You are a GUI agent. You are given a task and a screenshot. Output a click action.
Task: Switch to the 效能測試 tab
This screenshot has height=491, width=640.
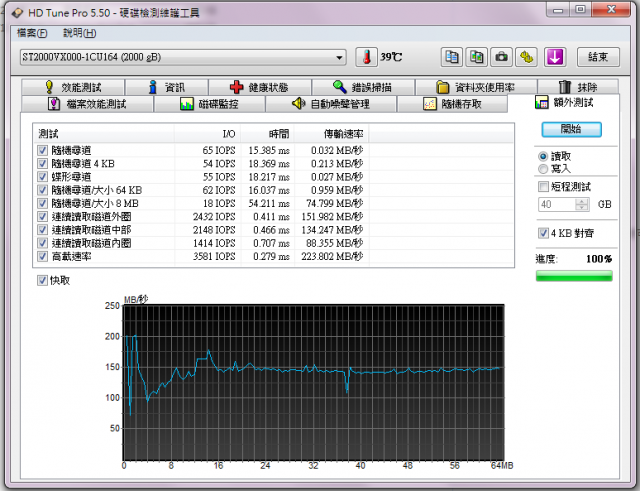[73, 87]
